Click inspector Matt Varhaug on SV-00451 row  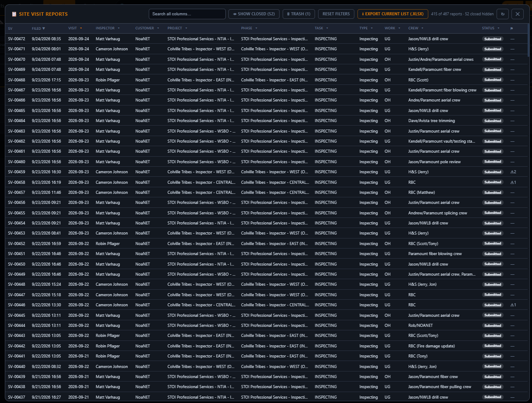[108, 254]
